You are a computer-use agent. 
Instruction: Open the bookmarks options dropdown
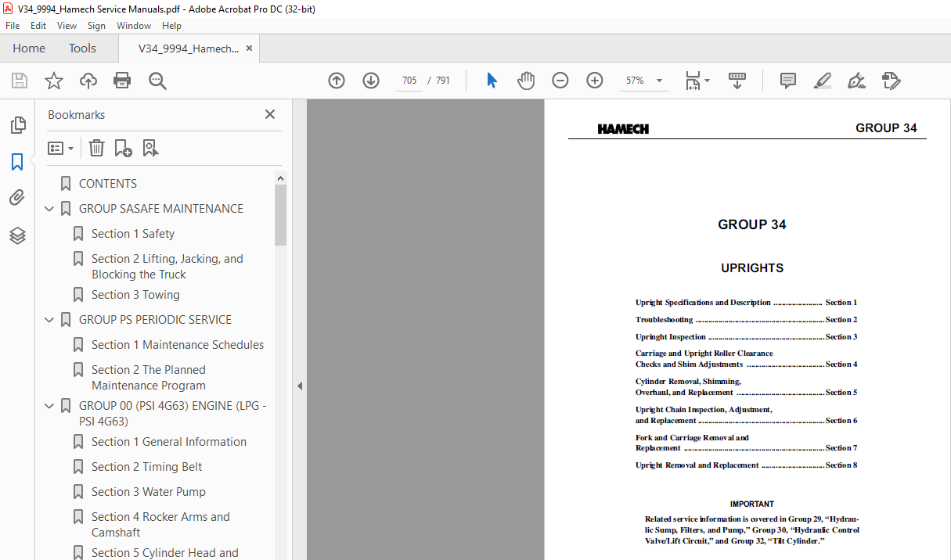61,148
